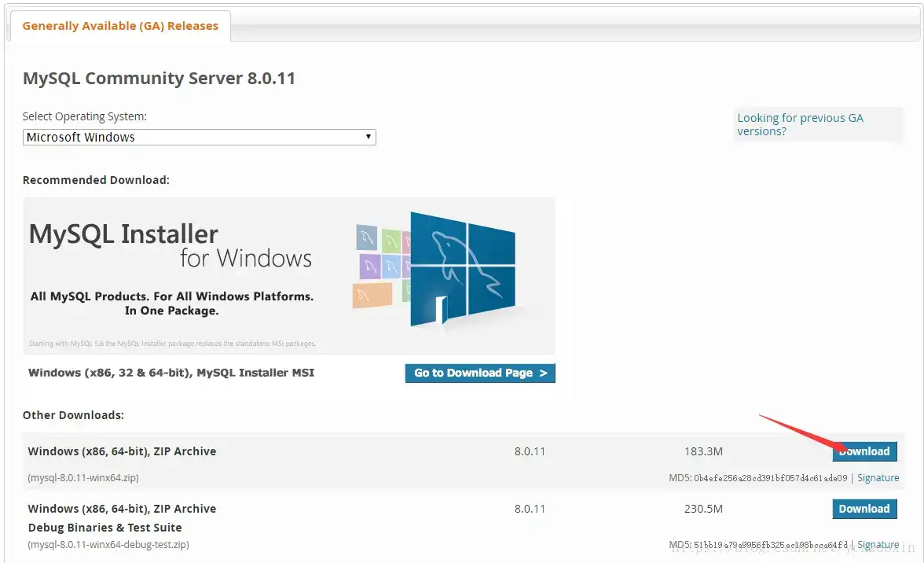This screenshot has width=924, height=563.
Task: Follow the Looking for previous GA versions link
Action: click(800, 124)
